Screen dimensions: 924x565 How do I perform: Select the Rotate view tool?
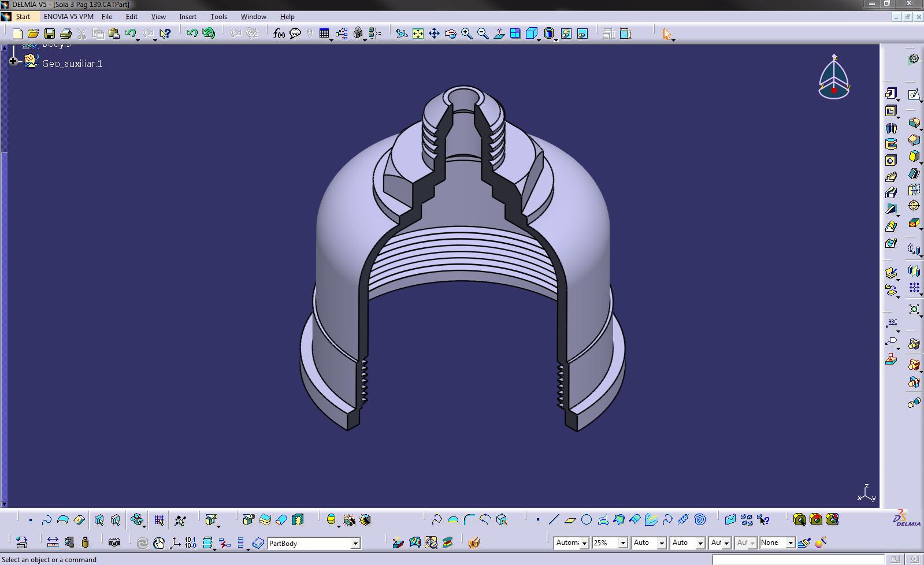(450, 34)
